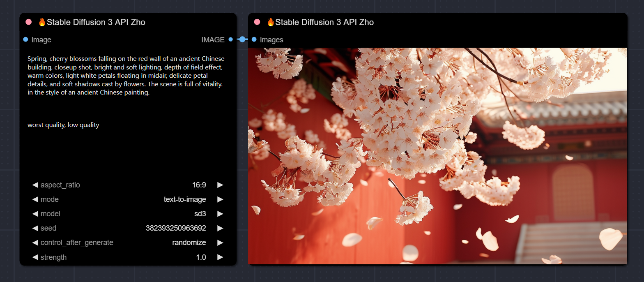This screenshot has height=282, width=644.
Task: Collapse the right image preview node dot
Action: click(x=257, y=22)
